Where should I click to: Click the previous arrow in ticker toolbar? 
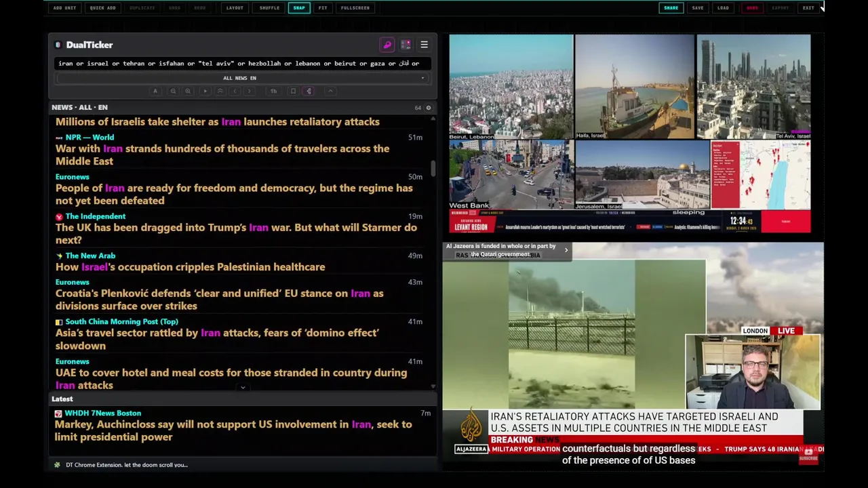pos(235,91)
